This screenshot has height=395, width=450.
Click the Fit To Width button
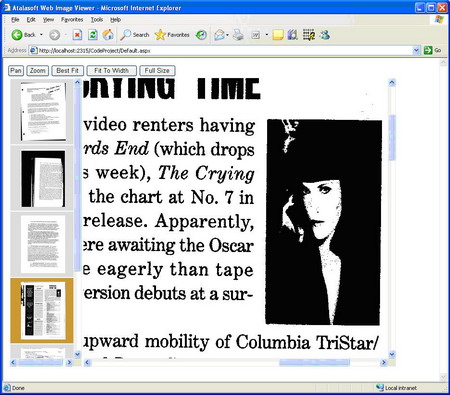coord(112,71)
